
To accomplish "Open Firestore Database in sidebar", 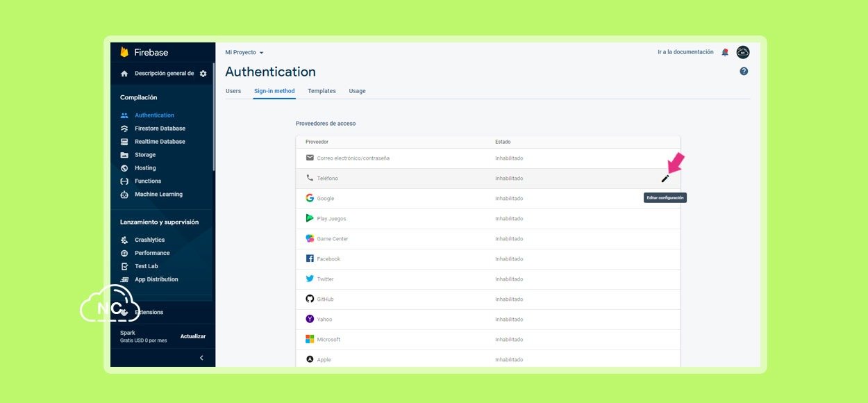I will (x=160, y=129).
